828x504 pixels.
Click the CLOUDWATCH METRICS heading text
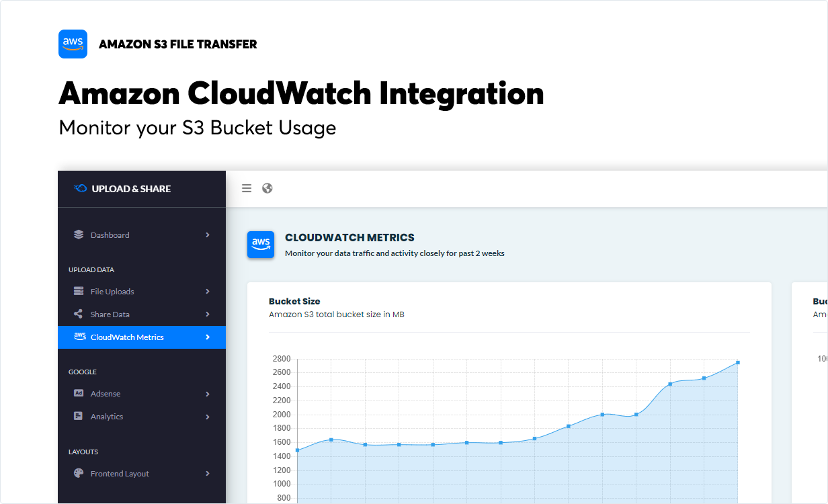pyautogui.click(x=349, y=237)
